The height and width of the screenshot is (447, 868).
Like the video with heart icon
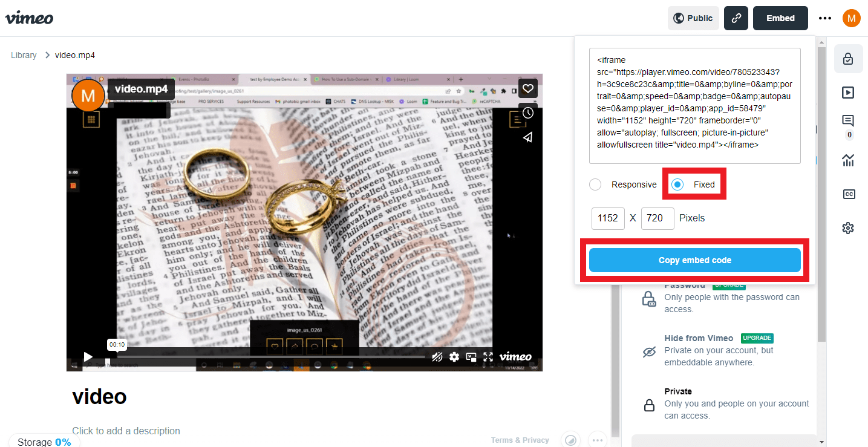pos(528,88)
